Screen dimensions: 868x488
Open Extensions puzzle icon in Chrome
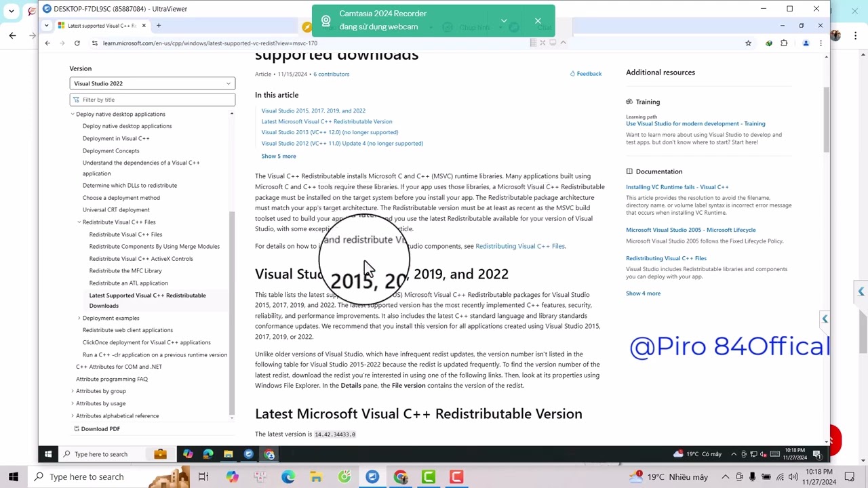pyautogui.click(x=784, y=43)
